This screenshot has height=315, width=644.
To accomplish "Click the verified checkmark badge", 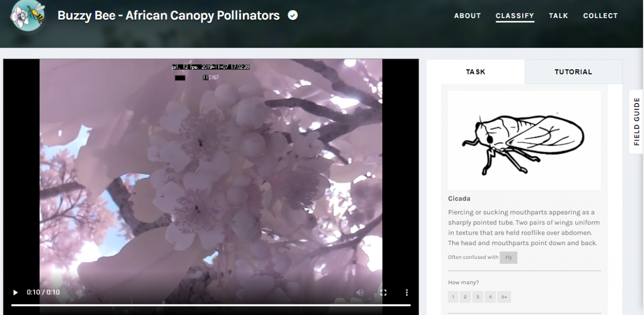I will tap(293, 15).
